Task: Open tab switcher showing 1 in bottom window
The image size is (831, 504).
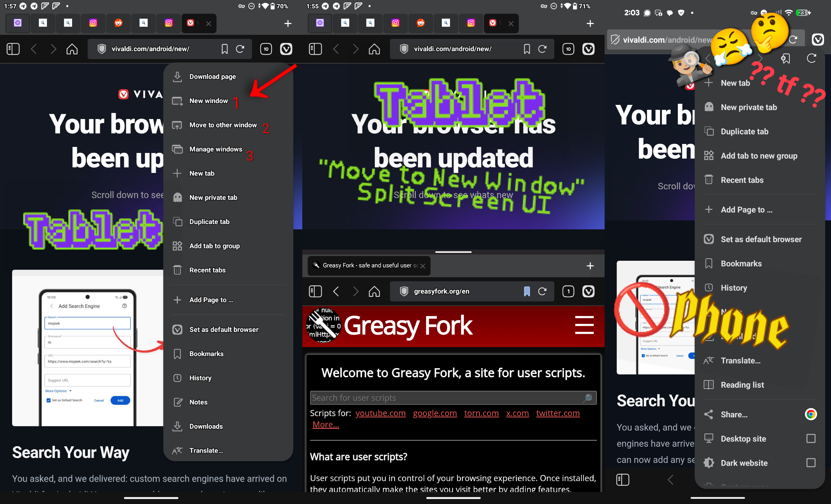Action: click(x=568, y=291)
